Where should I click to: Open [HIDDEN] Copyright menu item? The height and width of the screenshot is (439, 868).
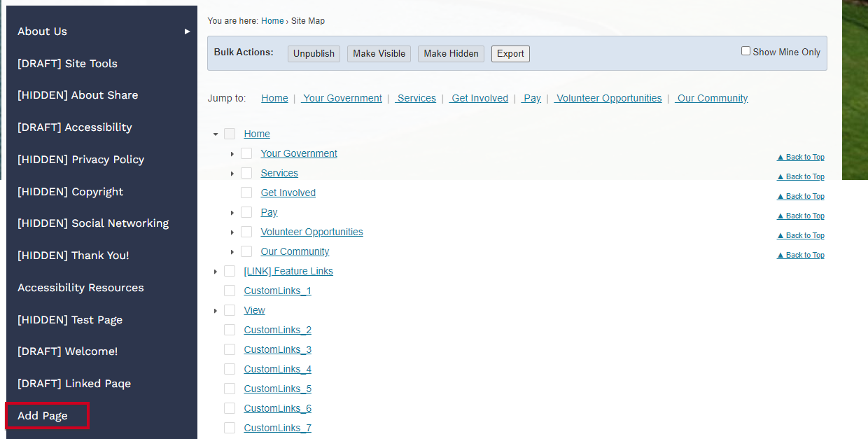71,192
